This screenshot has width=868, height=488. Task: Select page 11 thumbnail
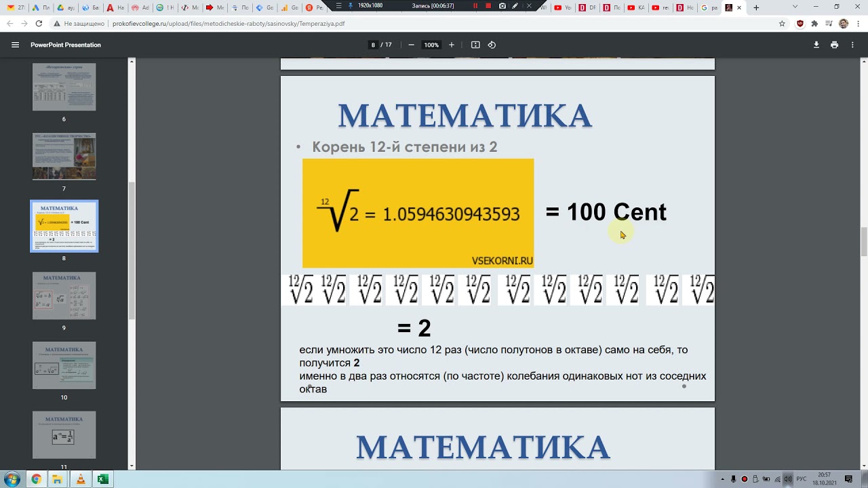[64, 435]
